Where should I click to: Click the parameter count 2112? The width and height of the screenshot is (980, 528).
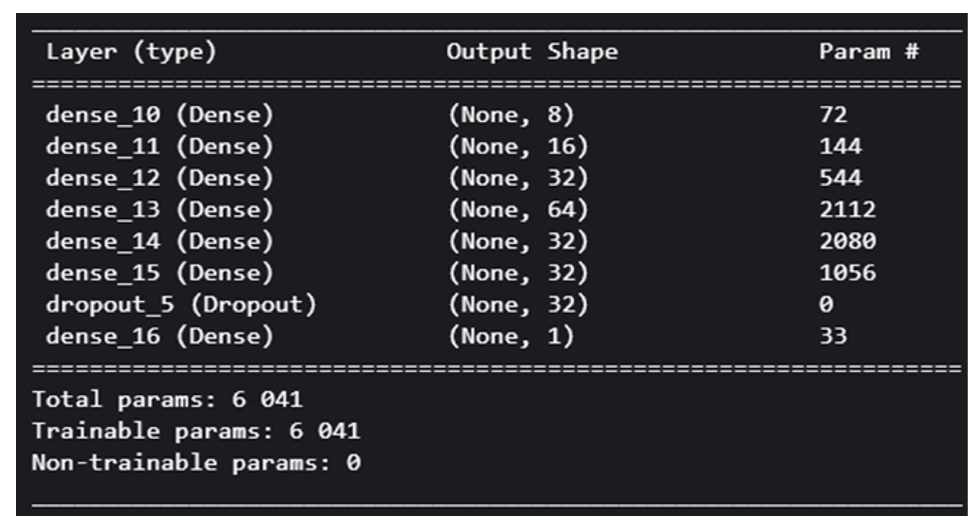pos(848,210)
